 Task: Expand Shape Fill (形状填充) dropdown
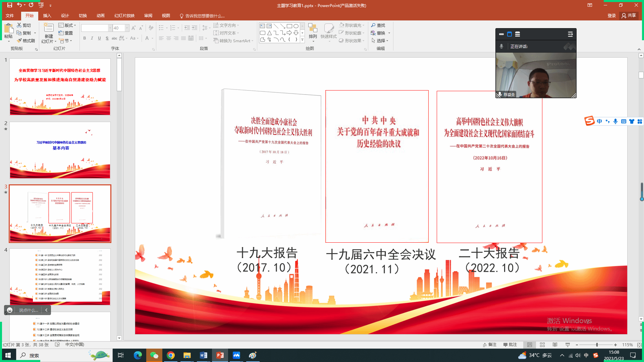363,25
